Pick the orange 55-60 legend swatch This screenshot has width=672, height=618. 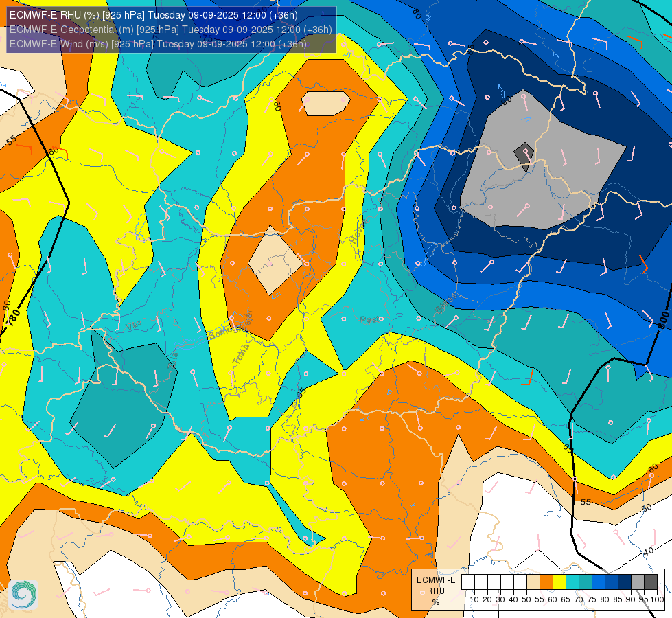(546, 582)
